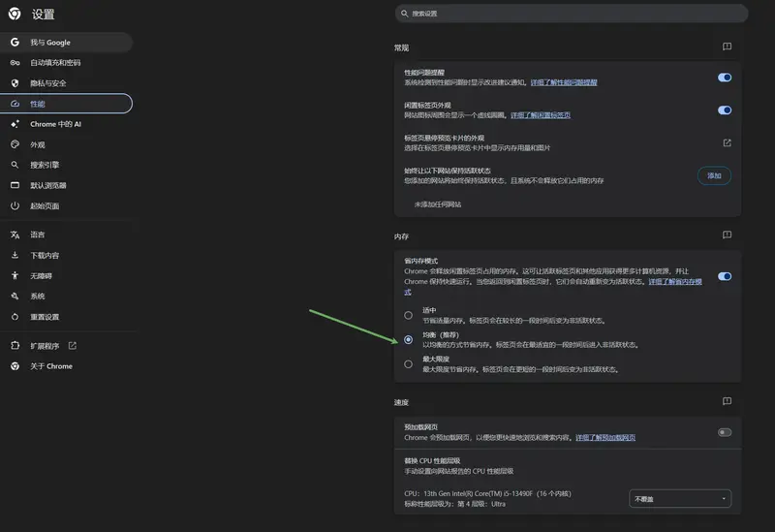Open 起始页面 settings page
Screen dimensions: 775x532
click(x=66, y=206)
